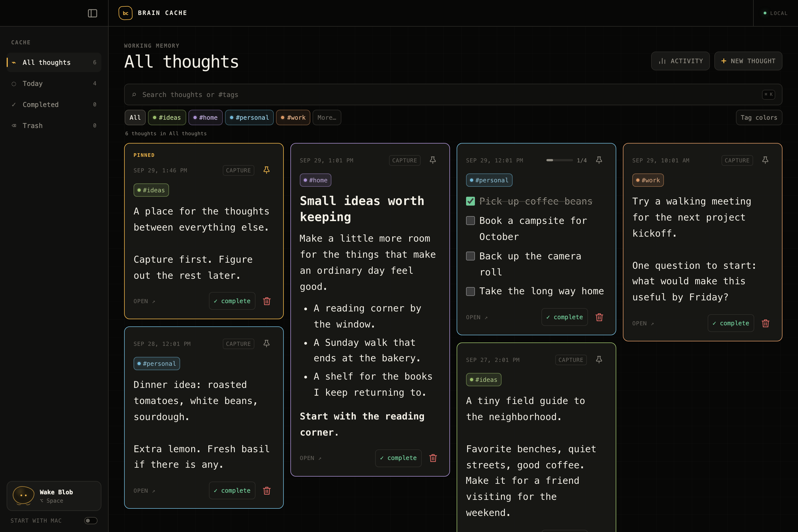Screen dimensions: 798x532
Task: Go to Completed thoughts
Action: coord(54,104)
